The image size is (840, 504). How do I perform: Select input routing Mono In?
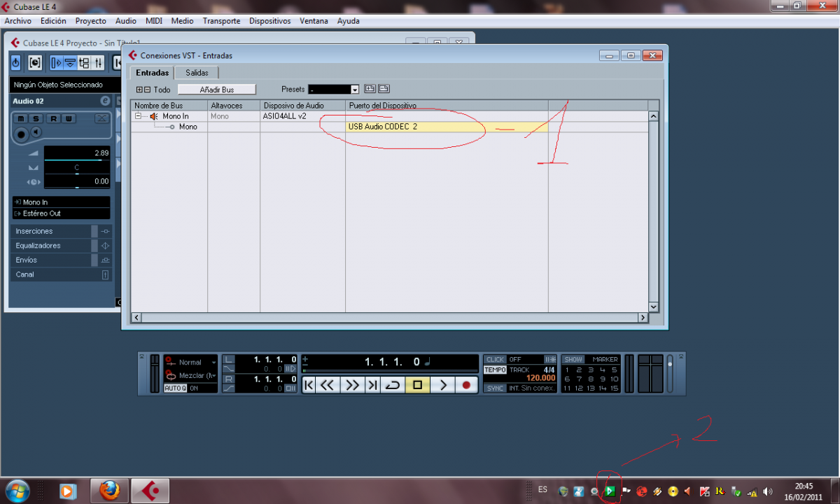coord(61,202)
